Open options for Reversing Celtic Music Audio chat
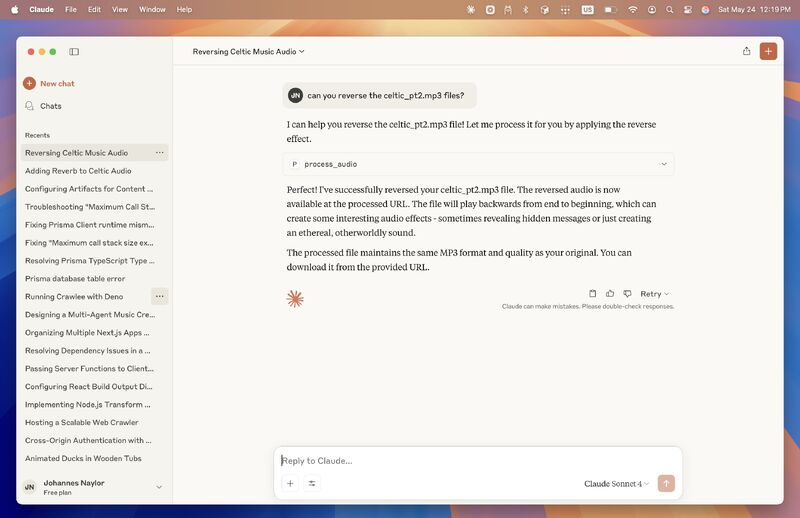 coord(159,153)
